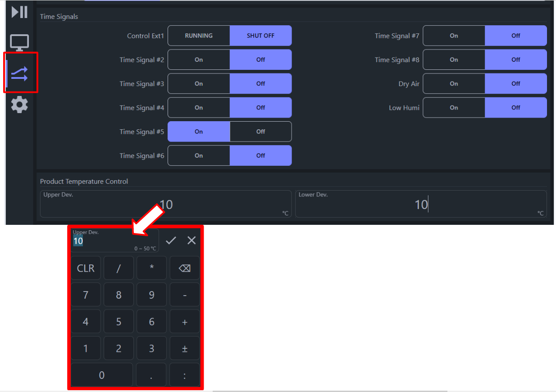This screenshot has width=556, height=392.
Task: Set Control Ext1 to RUNNING
Action: 199,36
